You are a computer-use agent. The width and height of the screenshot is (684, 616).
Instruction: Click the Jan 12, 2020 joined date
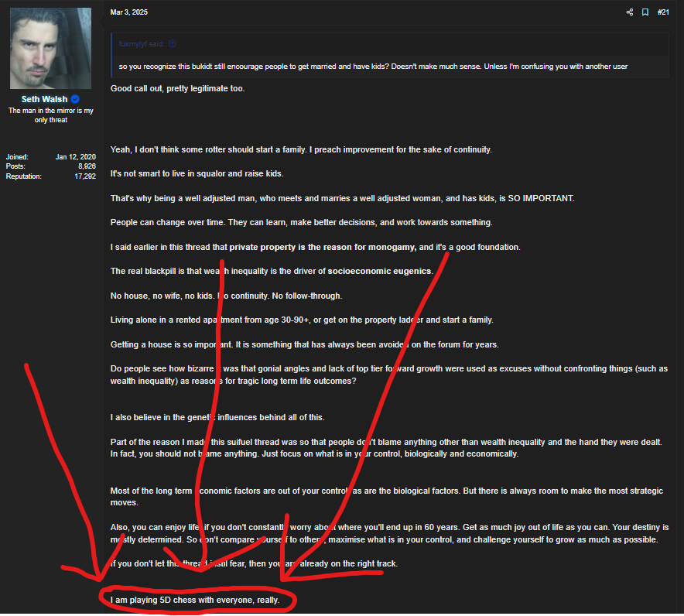coord(76,156)
